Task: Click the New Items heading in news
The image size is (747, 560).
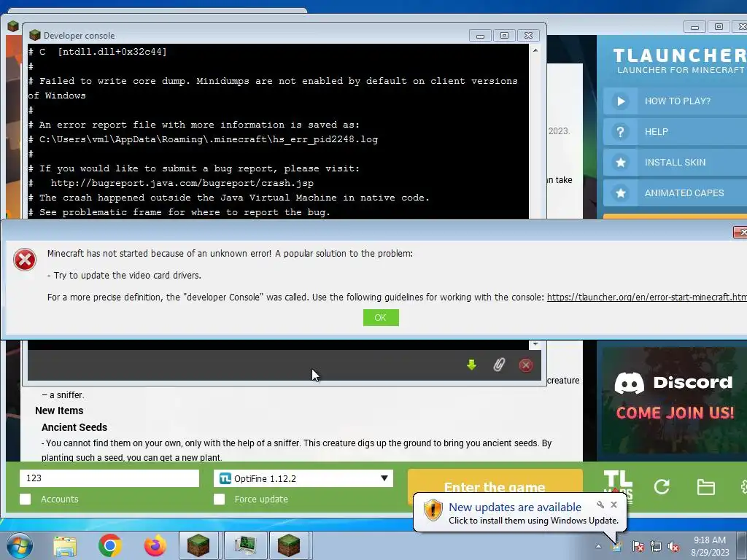Action: [x=59, y=411]
